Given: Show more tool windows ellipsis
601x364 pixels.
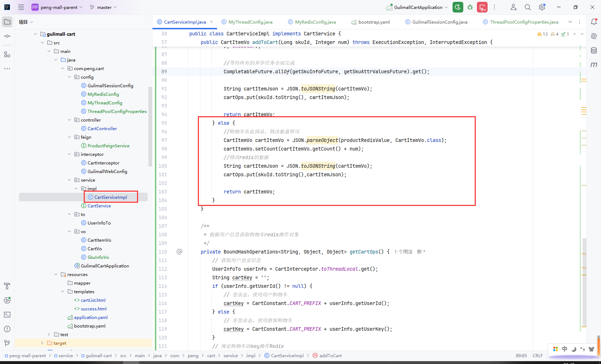Looking at the screenshot, I should tap(7, 68).
